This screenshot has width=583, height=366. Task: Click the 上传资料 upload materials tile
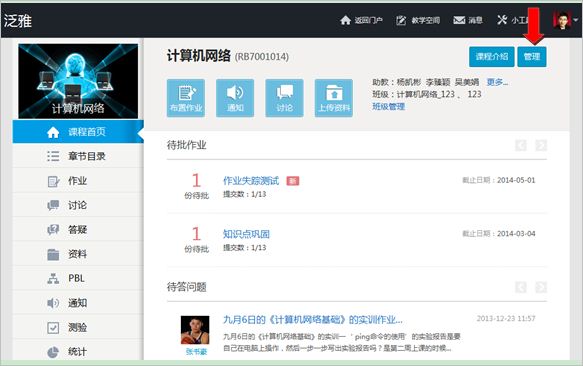coord(334,98)
